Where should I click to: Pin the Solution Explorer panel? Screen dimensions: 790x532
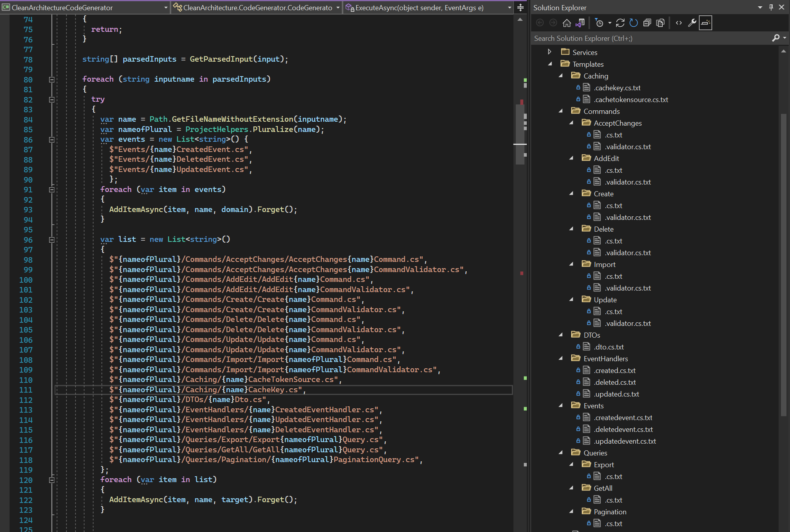click(x=771, y=7)
